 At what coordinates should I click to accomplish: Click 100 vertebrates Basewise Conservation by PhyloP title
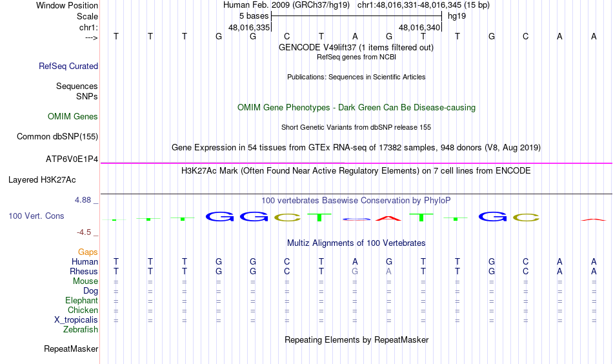356,201
